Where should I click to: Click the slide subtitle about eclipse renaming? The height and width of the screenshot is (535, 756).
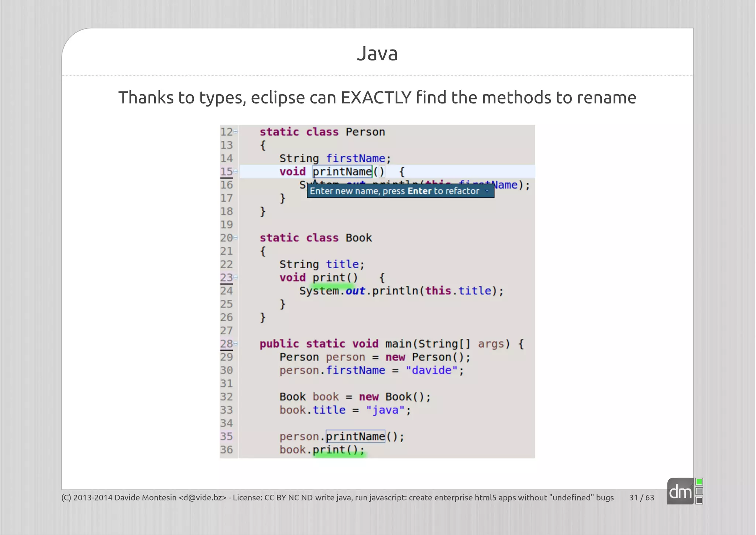[x=377, y=98]
